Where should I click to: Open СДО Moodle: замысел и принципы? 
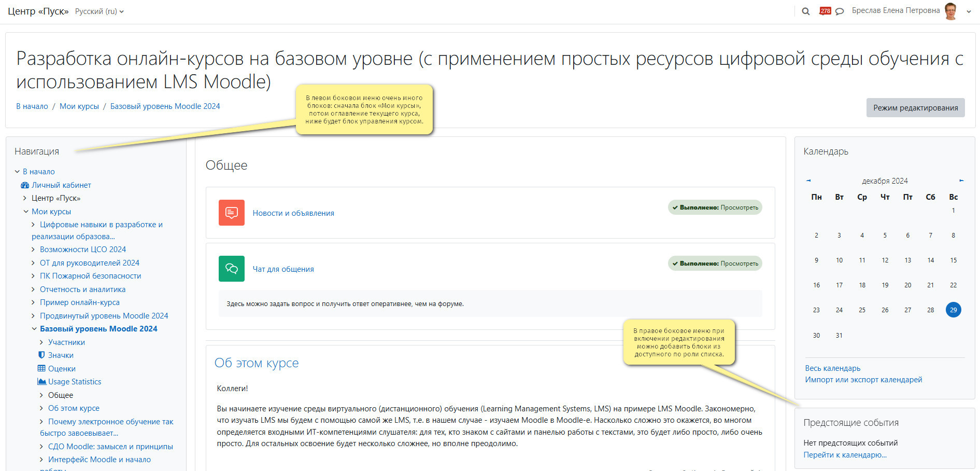pyautogui.click(x=110, y=447)
